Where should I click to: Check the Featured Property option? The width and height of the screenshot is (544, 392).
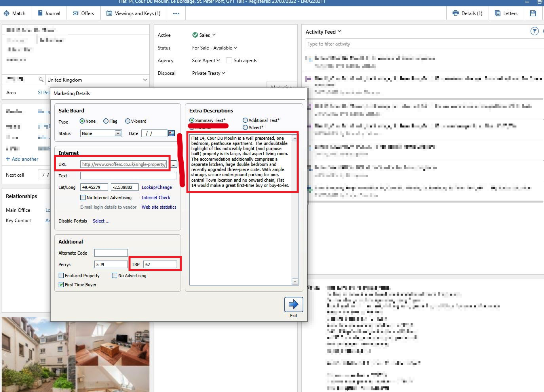61,275
